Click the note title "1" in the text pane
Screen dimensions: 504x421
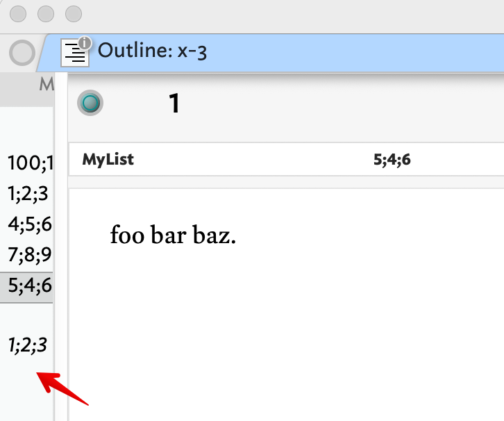pyautogui.click(x=174, y=104)
